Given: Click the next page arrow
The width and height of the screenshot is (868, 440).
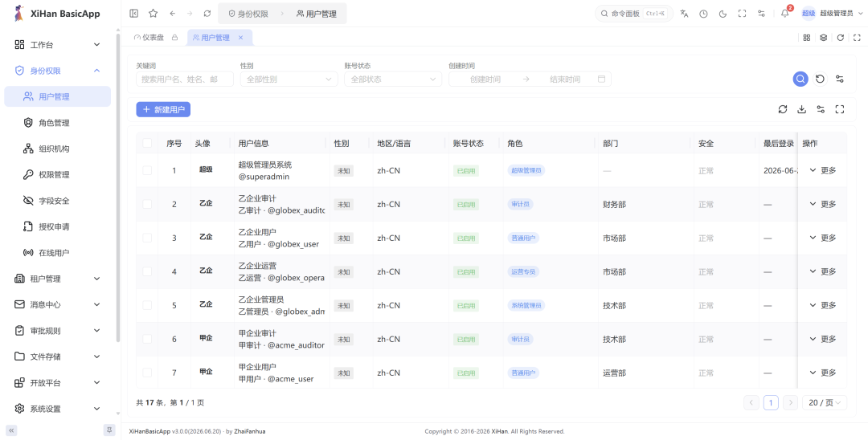Looking at the screenshot, I should tap(791, 402).
